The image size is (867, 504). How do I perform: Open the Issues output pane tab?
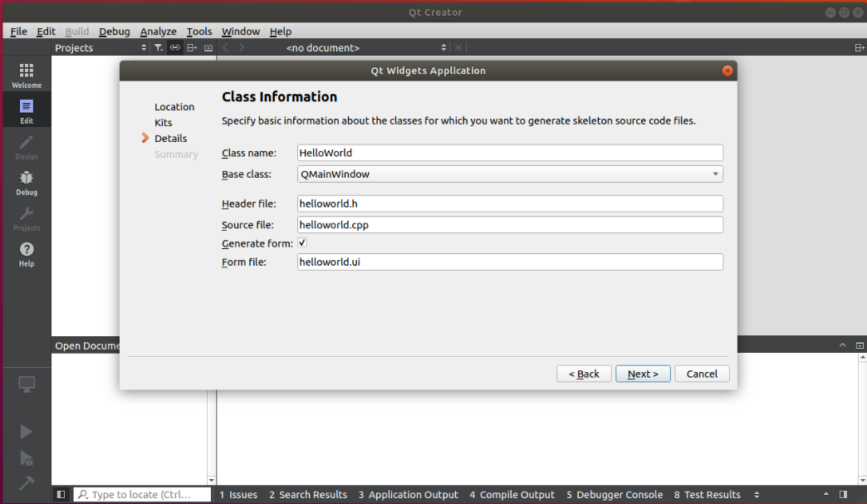point(238,495)
